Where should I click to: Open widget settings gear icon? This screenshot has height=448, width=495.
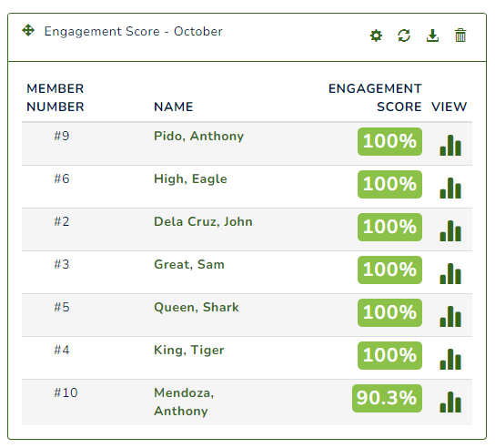[376, 36]
